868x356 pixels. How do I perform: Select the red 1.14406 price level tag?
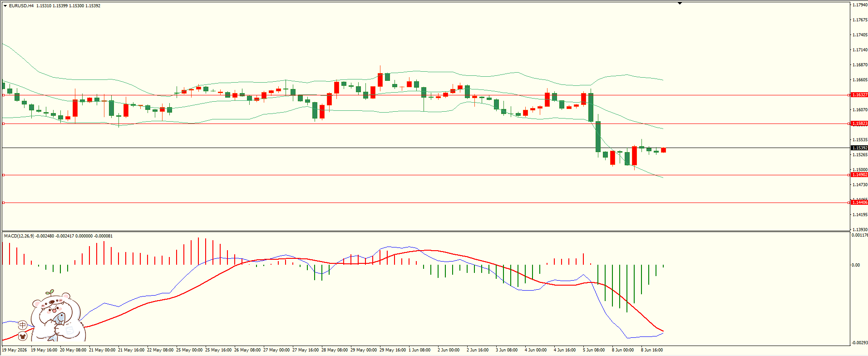[x=859, y=203]
